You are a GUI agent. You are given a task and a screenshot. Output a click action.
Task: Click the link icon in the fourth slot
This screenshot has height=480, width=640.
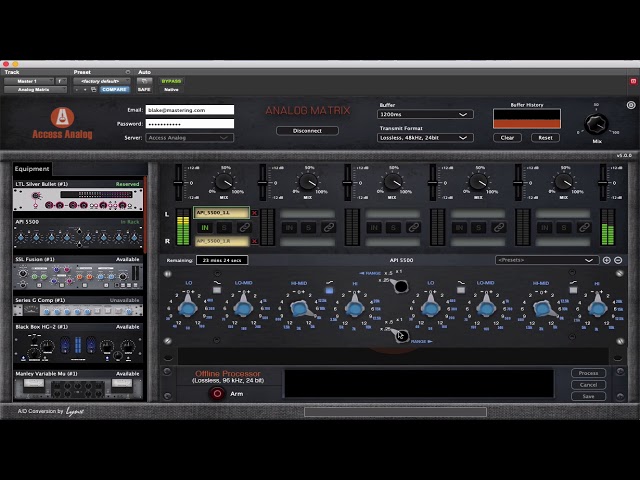pos(498,227)
